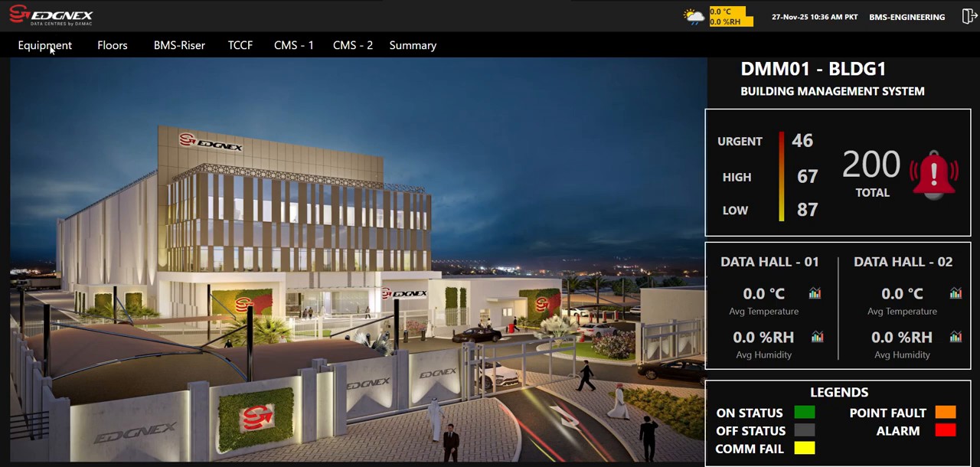Click the DATA HALL - 02 heading
Viewport: 980px width, 467px height.
(903, 262)
